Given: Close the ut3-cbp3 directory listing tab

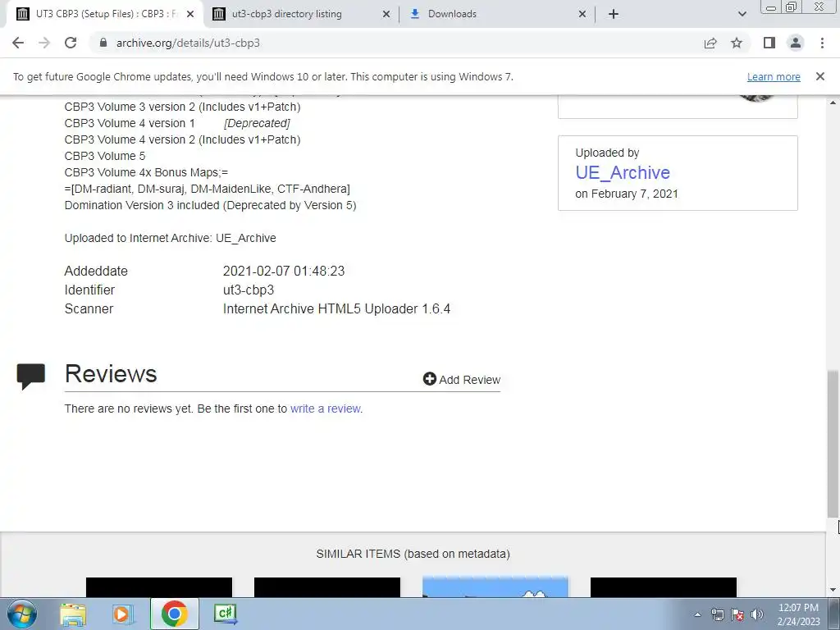Looking at the screenshot, I should click(x=386, y=14).
